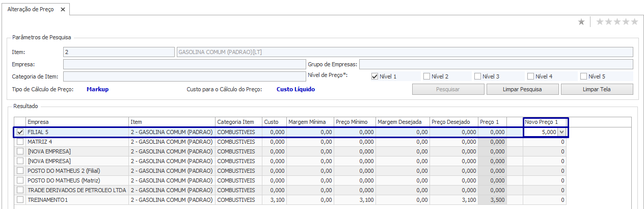This screenshot has width=644, height=209.
Task: Sort by the Preço Mínimo column header
Action: pos(355,122)
